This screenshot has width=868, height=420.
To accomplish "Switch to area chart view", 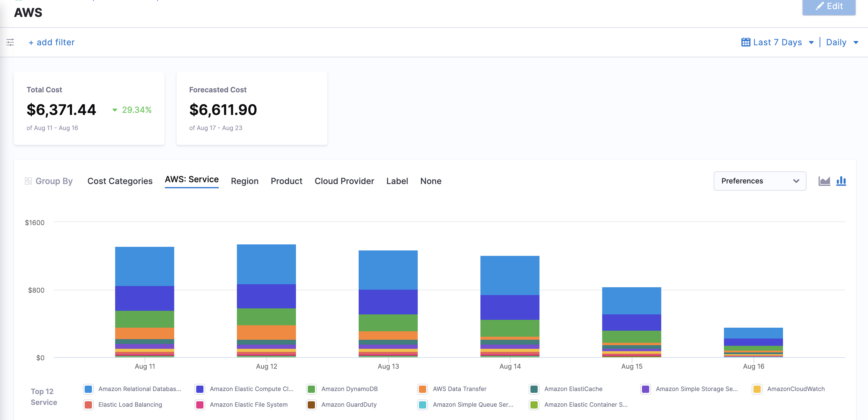I will (824, 181).
